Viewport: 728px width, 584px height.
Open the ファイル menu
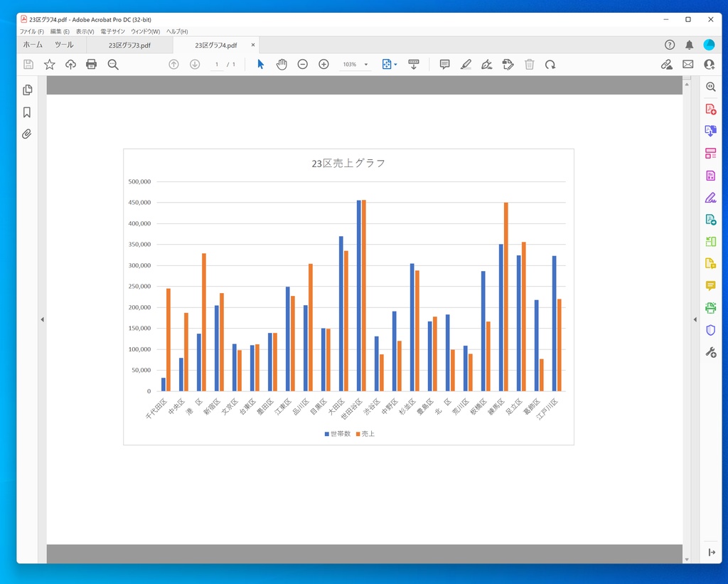pyautogui.click(x=31, y=31)
